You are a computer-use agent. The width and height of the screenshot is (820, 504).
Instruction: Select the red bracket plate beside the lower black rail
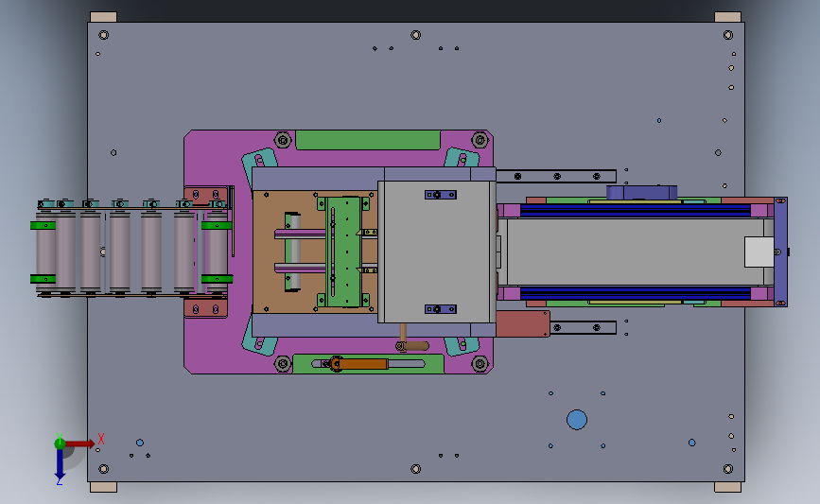pyautogui.click(x=522, y=323)
